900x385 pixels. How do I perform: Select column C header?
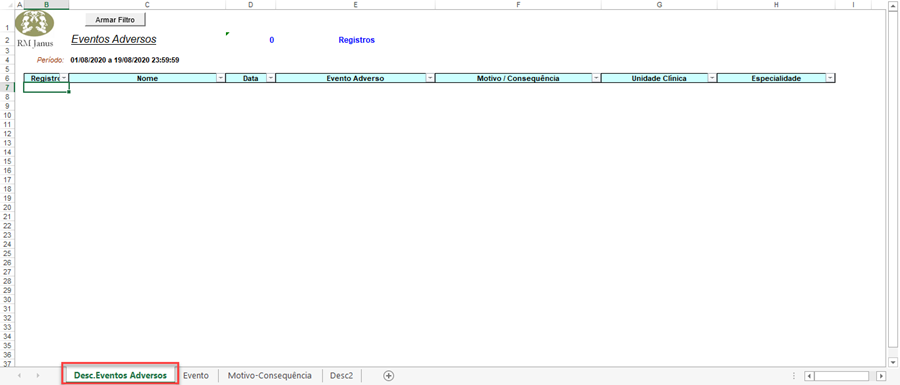[x=147, y=5]
